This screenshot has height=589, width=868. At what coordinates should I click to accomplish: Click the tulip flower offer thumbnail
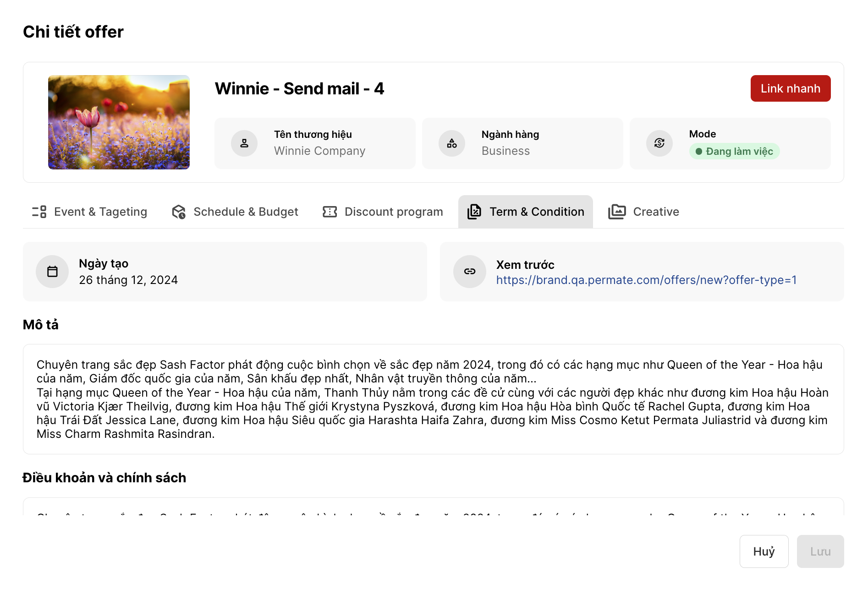click(119, 122)
